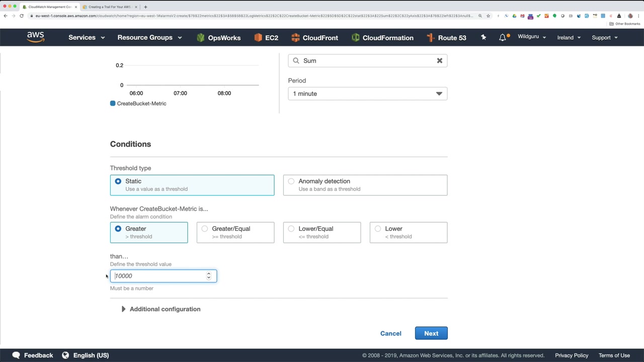Click the Next button
Viewport: 644px width, 362px height.
coord(431,333)
